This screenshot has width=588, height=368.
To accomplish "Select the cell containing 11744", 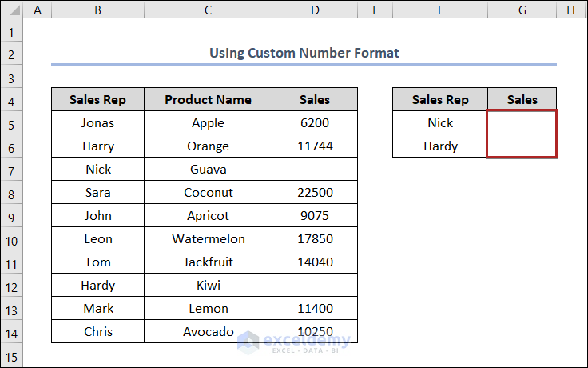I will pos(315,146).
